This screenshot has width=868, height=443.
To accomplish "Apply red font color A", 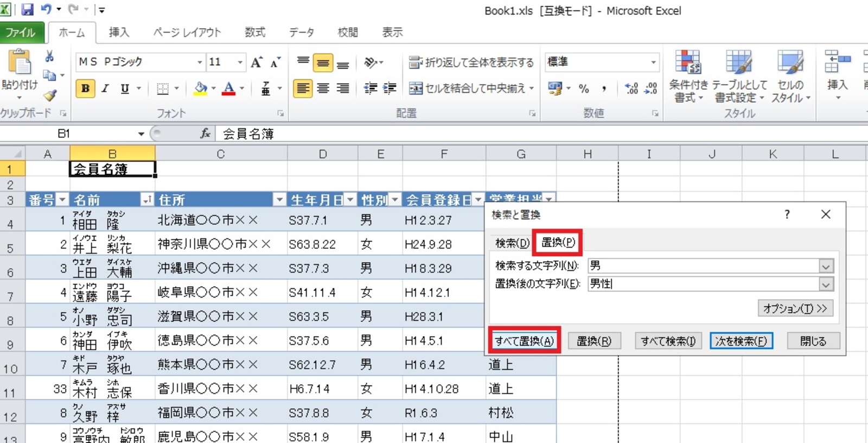I will tap(229, 88).
